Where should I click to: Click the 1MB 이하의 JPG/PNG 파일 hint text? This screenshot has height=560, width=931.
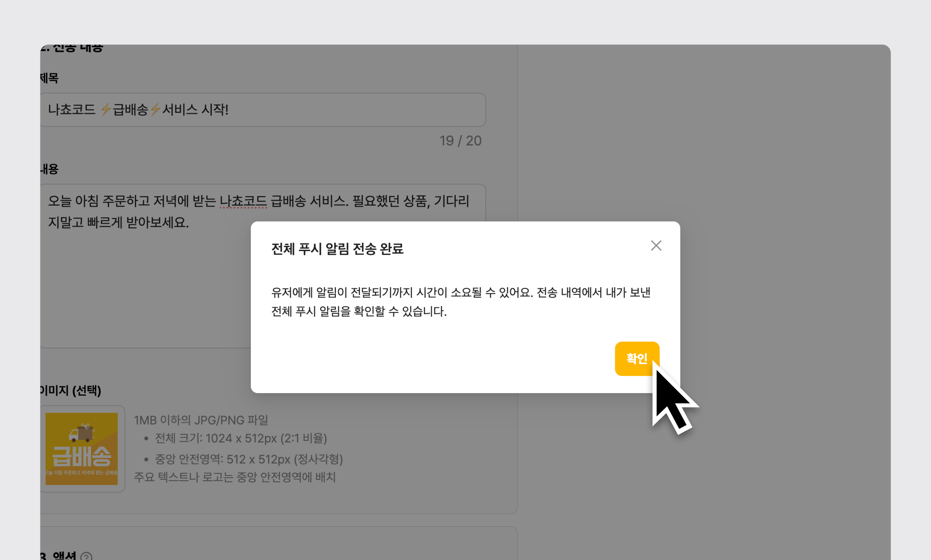201,420
